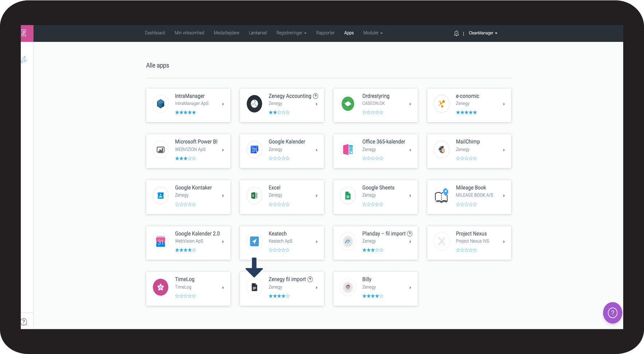Click the Office 365-kalender icon
Screen dimensions: 644x354
tap(348, 150)
